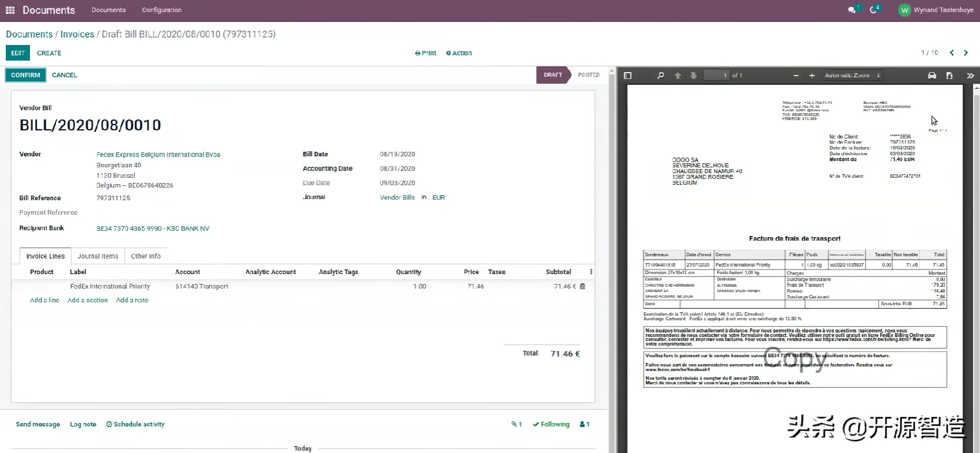Click the Documents app title

(48, 10)
